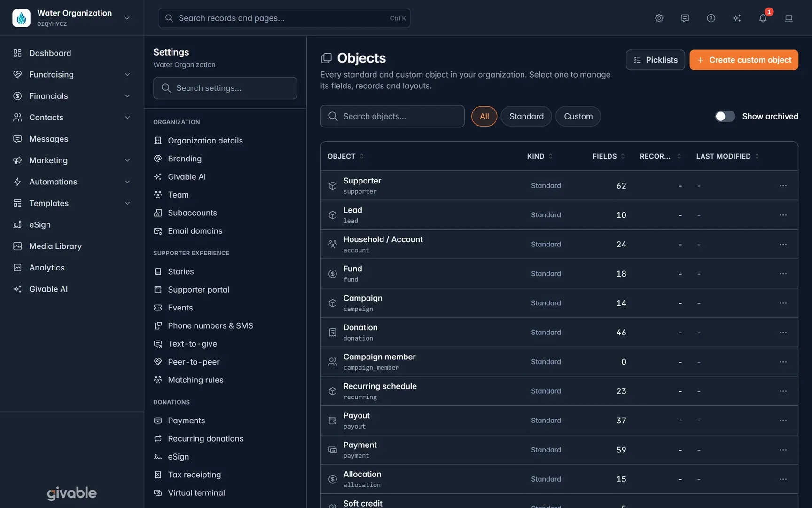Open the Campaign member object row
The height and width of the screenshot is (508, 812).
[559, 362]
